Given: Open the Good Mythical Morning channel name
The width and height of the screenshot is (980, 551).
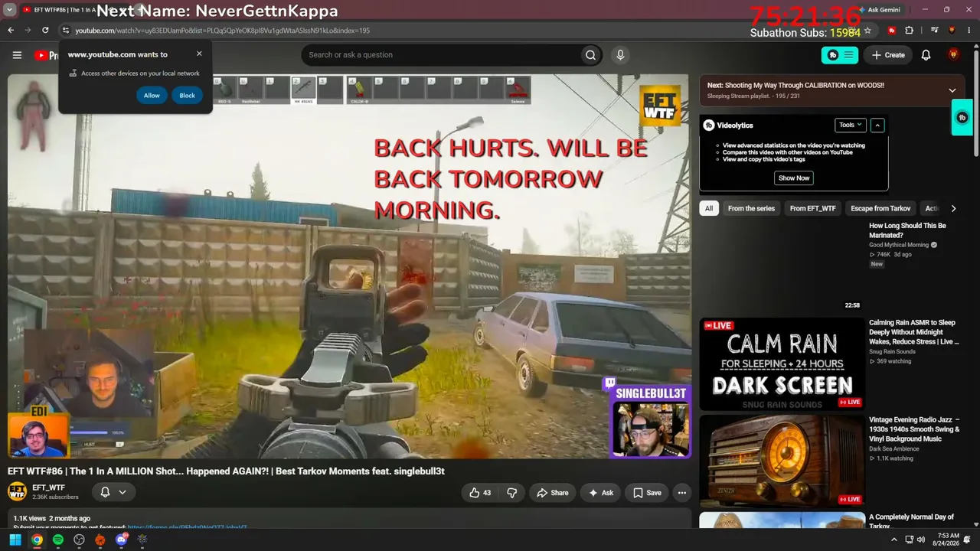Looking at the screenshot, I should click(899, 245).
